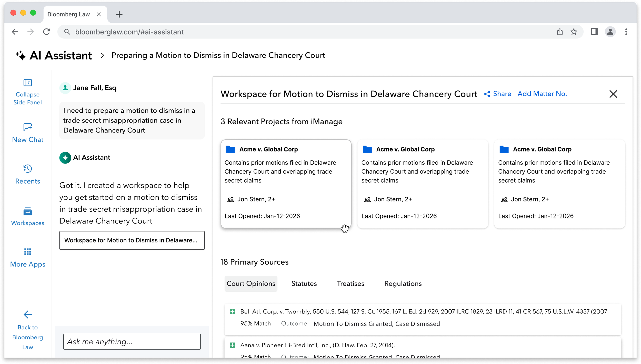Expand the Aana v. Pioneer Hi-Bred entry
641x364 pixels.
(232, 345)
